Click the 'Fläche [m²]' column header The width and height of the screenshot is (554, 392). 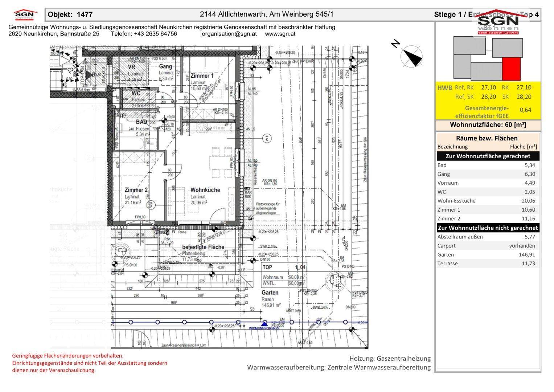[x=523, y=147]
